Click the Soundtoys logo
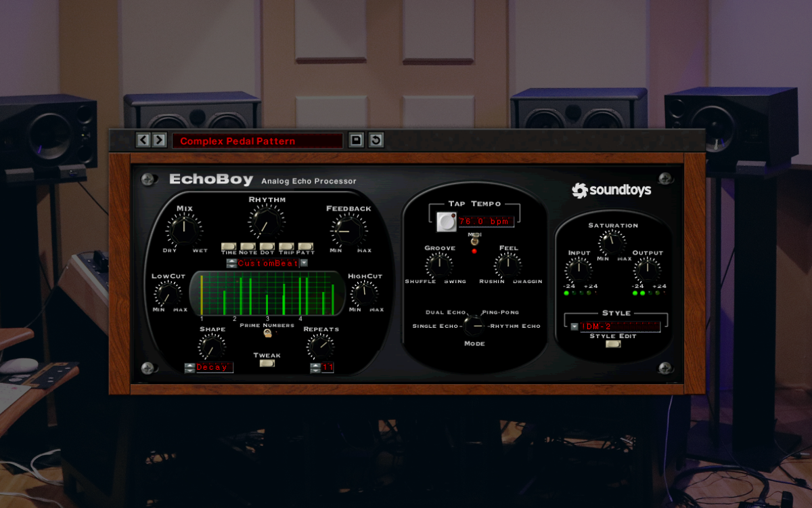The image size is (812, 508). pyautogui.click(x=612, y=190)
